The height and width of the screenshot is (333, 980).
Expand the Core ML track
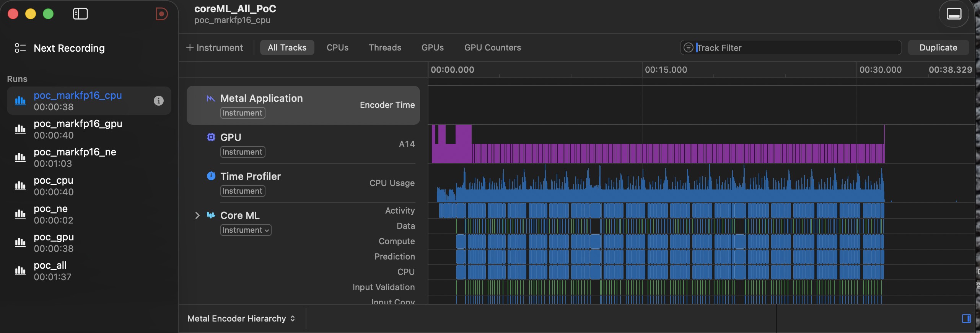pos(197,215)
